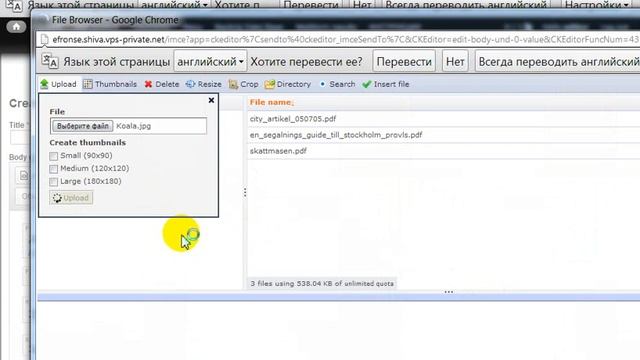Click the vertical panel splitter handle
This screenshot has width=640, height=360.
[x=244, y=192]
